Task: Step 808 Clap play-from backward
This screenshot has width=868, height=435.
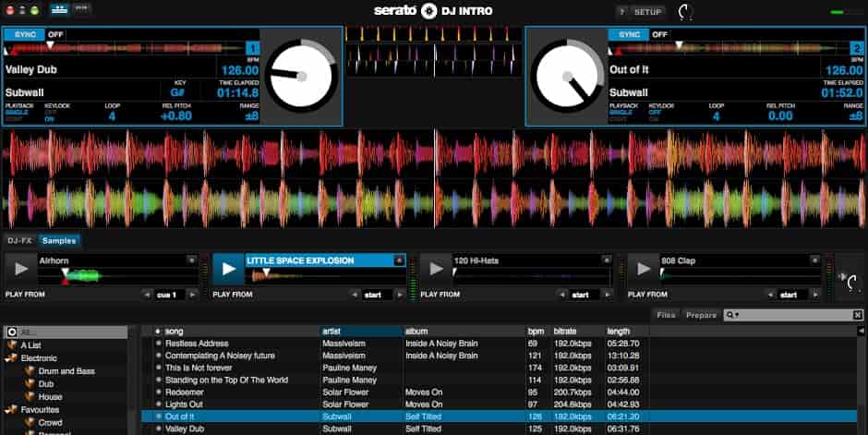Action: click(x=770, y=295)
